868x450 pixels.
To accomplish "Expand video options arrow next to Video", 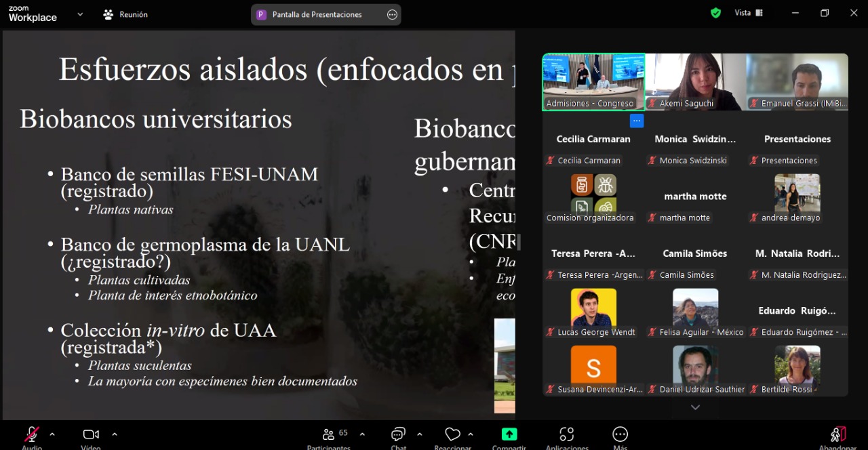I will click(115, 434).
